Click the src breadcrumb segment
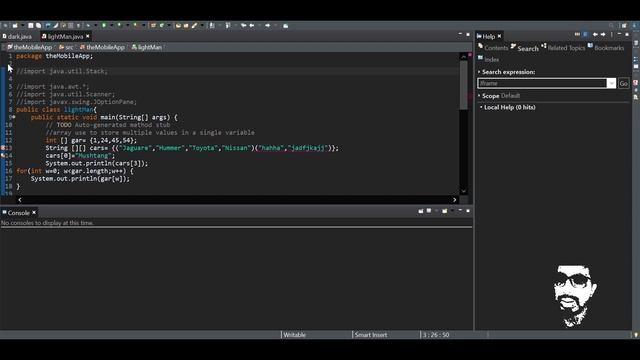 (x=67, y=47)
